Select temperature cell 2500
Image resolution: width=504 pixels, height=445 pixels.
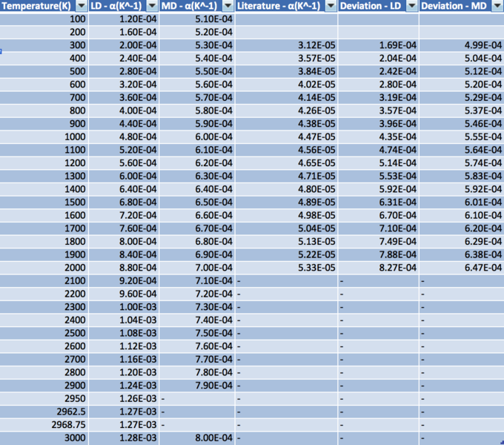point(44,333)
